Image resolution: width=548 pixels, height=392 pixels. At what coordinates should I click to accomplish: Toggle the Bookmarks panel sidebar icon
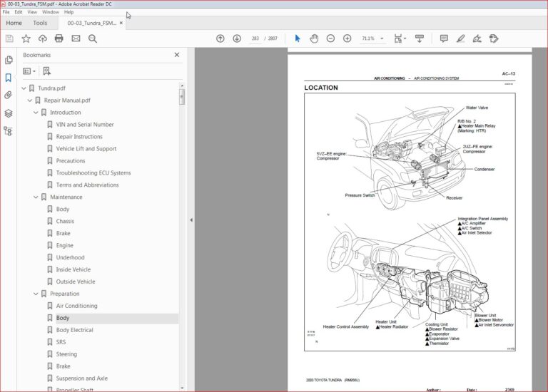pyautogui.click(x=9, y=78)
